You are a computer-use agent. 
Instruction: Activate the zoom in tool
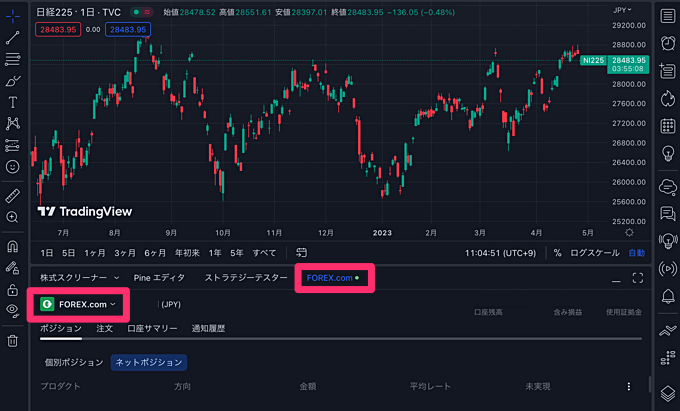point(13,217)
